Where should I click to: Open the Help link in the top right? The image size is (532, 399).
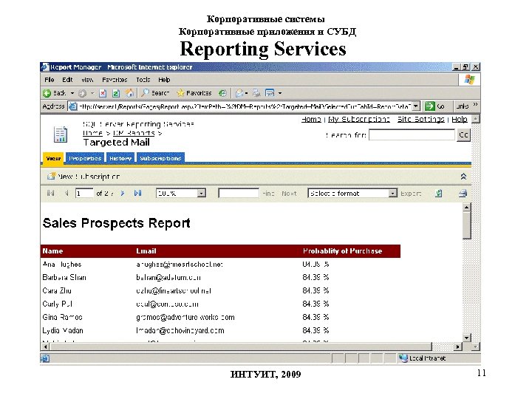coord(460,120)
